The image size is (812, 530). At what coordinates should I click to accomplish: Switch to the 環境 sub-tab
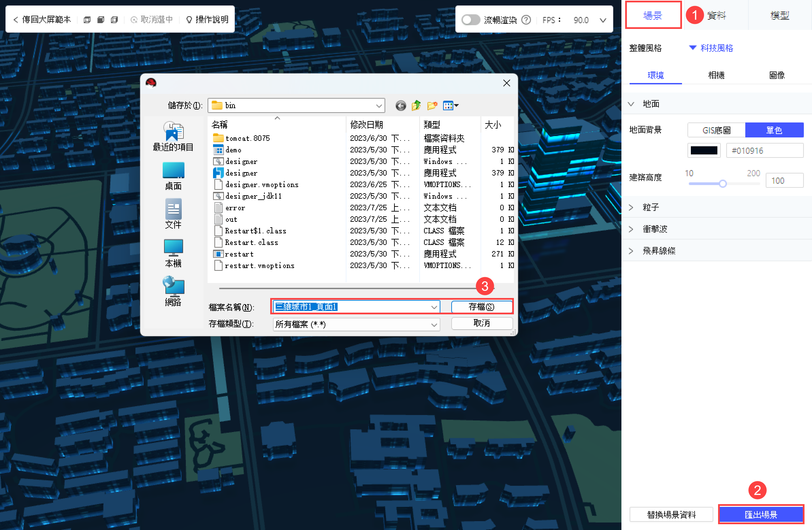[655, 76]
